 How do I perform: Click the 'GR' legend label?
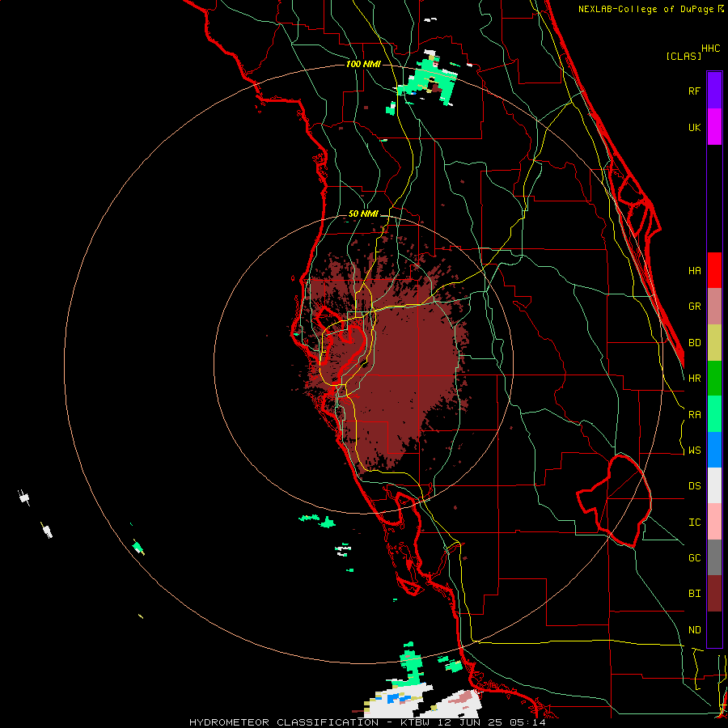[x=694, y=307]
